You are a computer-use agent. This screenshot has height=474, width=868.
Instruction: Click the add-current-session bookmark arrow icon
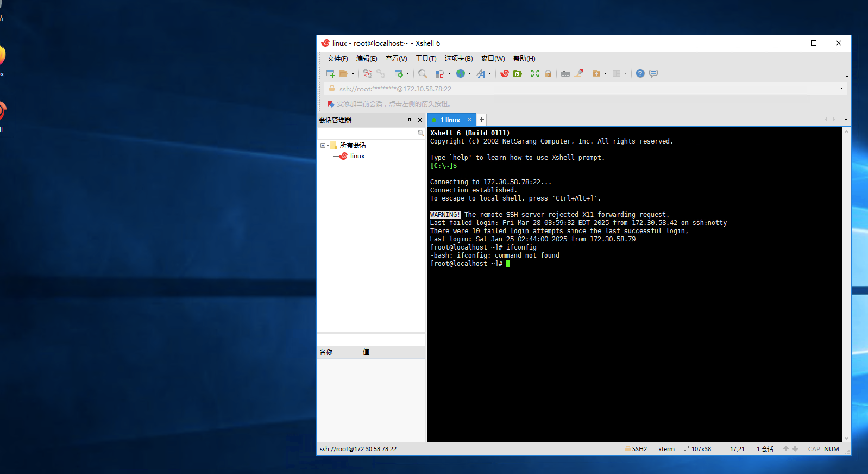coord(330,104)
